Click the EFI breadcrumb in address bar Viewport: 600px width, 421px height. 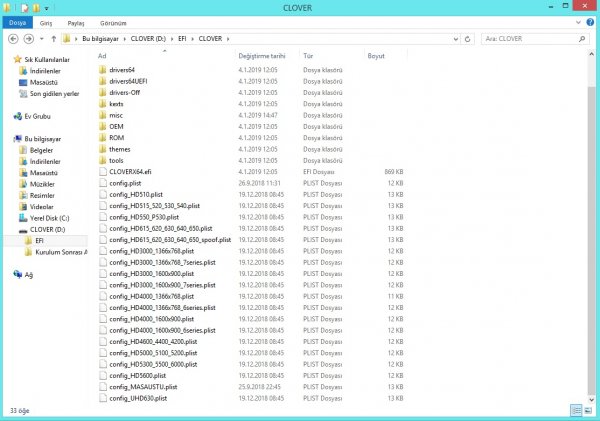(x=181, y=38)
